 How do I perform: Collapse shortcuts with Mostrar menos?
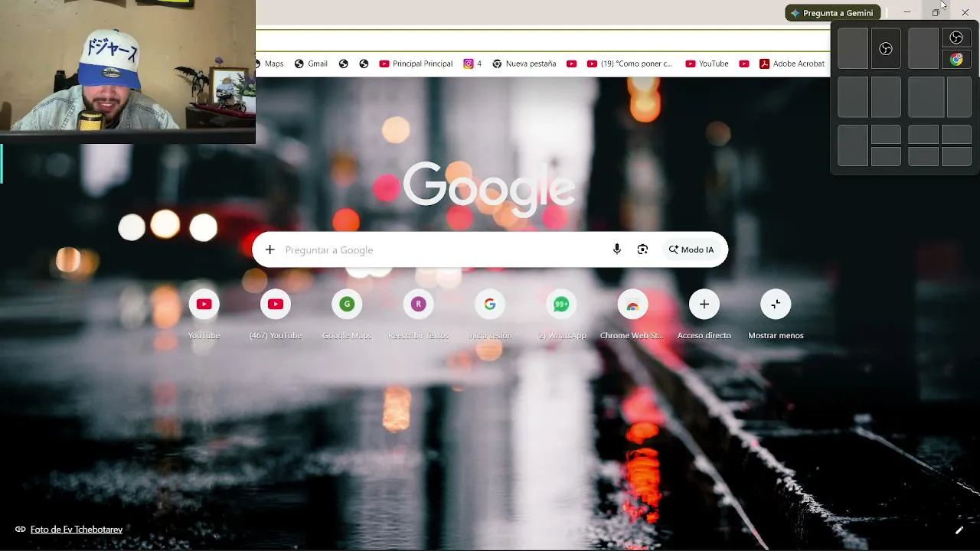pos(776,314)
